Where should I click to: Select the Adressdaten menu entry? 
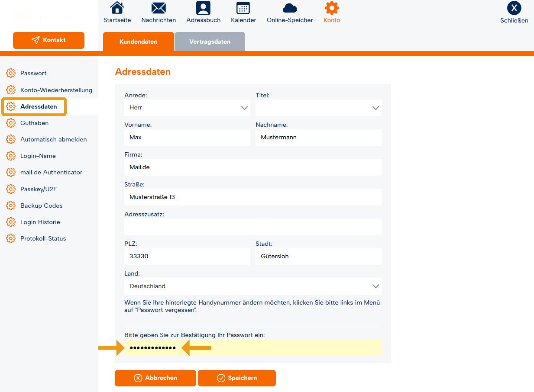(39, 106)
